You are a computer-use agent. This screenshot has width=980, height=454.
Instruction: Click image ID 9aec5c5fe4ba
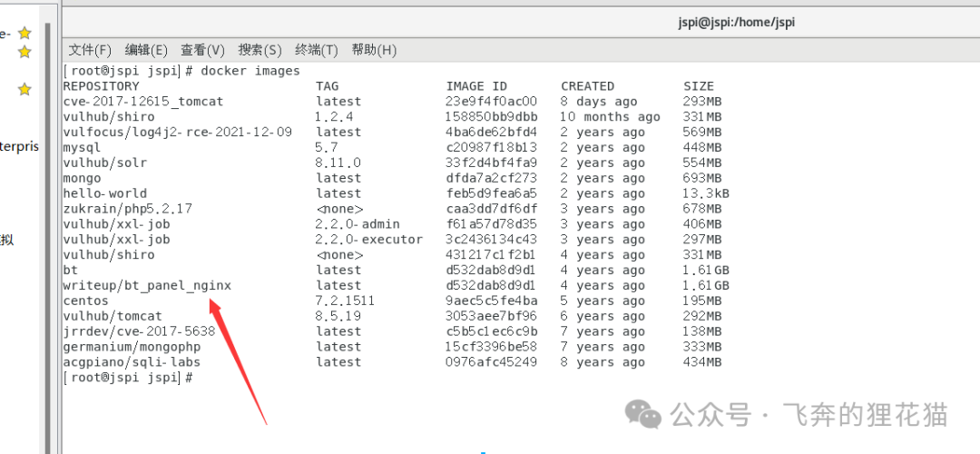tap(491, 301)
